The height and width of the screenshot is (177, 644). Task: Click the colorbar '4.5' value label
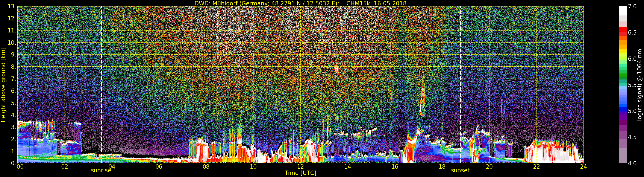tap(632, 137)
